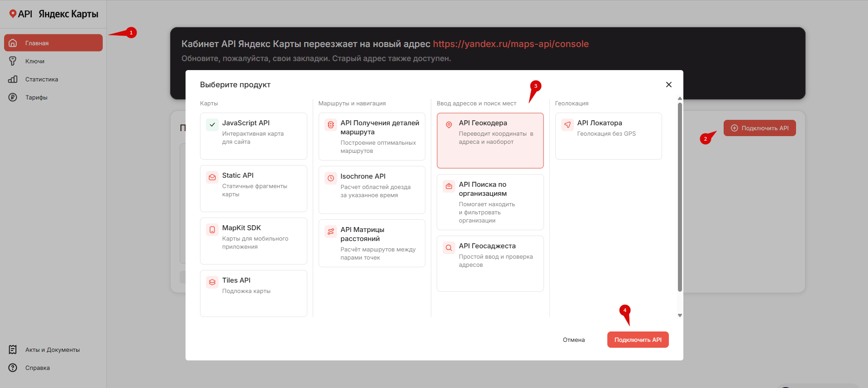Click the Geosuggest magnifier icon
This screenshot has height=388, width=868.
[x=449, y=248]
